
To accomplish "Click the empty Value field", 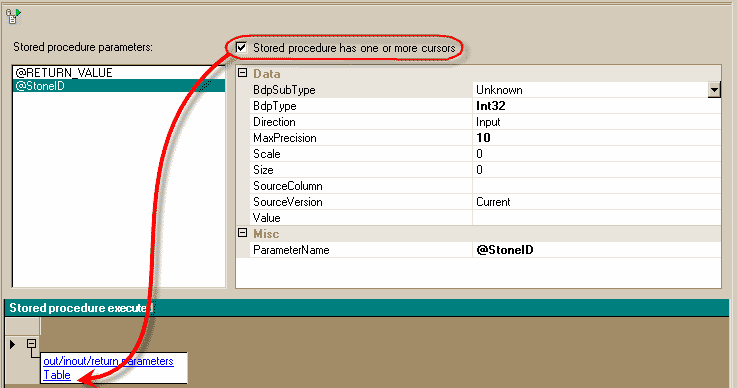I will pos(596,218).
